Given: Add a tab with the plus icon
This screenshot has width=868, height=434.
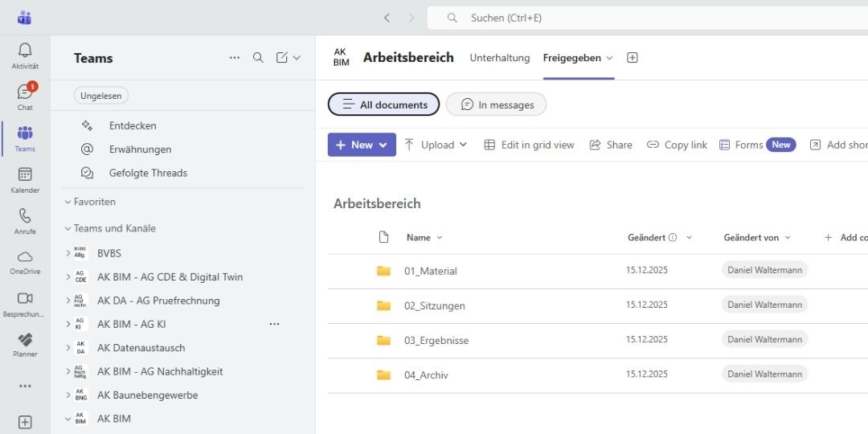Looking at the screenshot, I should click(633, 58).
